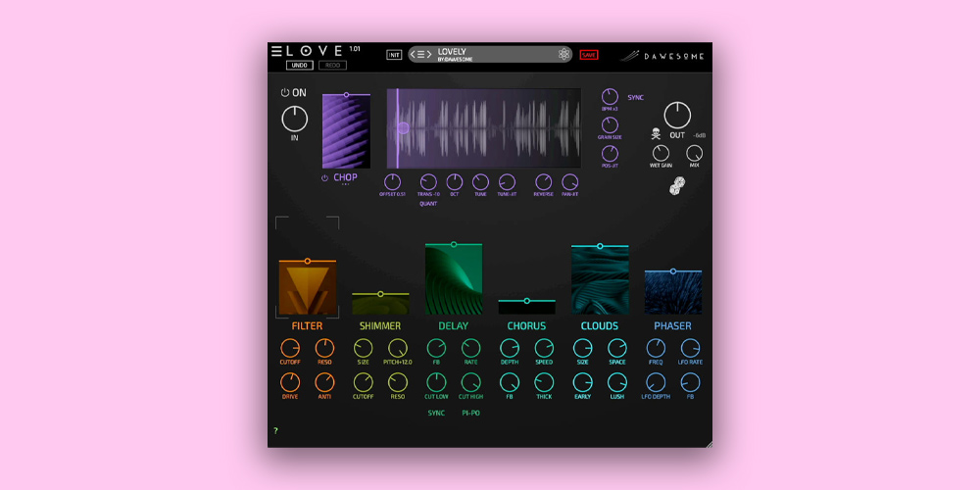
Task: Click the SHIMMER level slider handle
Action: click(x=380, y=294)
